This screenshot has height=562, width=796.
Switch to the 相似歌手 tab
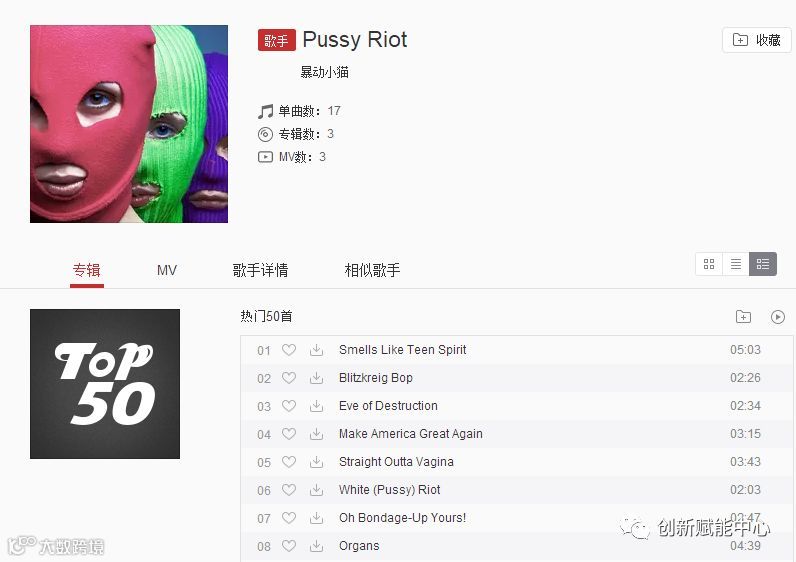372,270
